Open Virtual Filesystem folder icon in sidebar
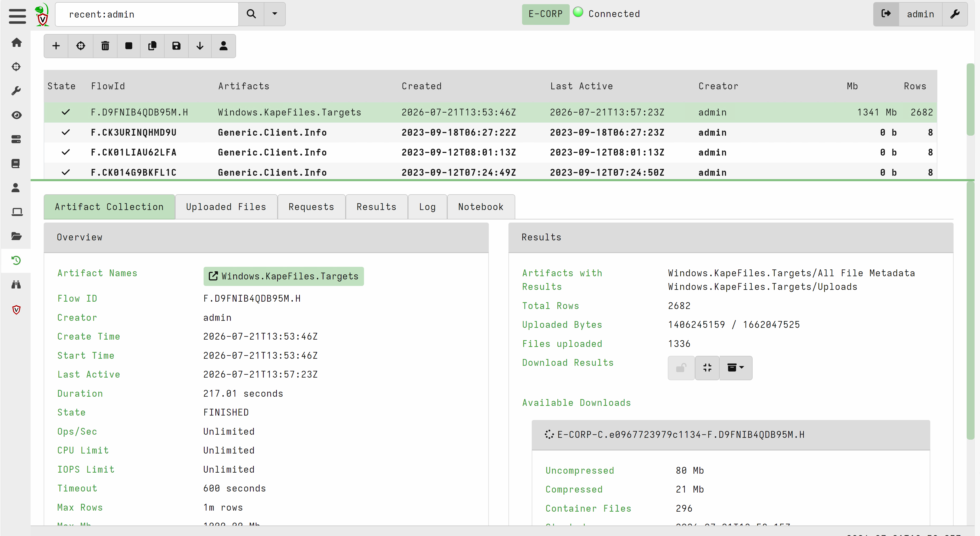980x536 pixels. point(16,236)
